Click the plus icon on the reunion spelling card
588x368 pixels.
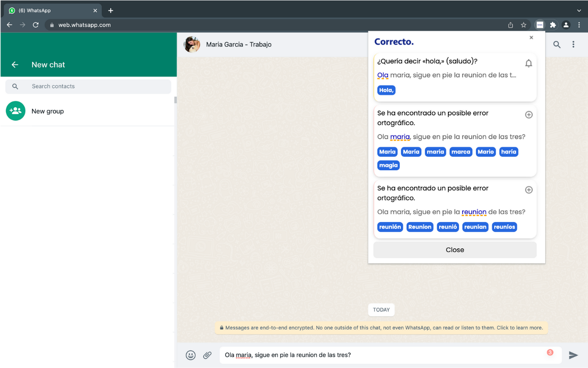pos(529,190)
